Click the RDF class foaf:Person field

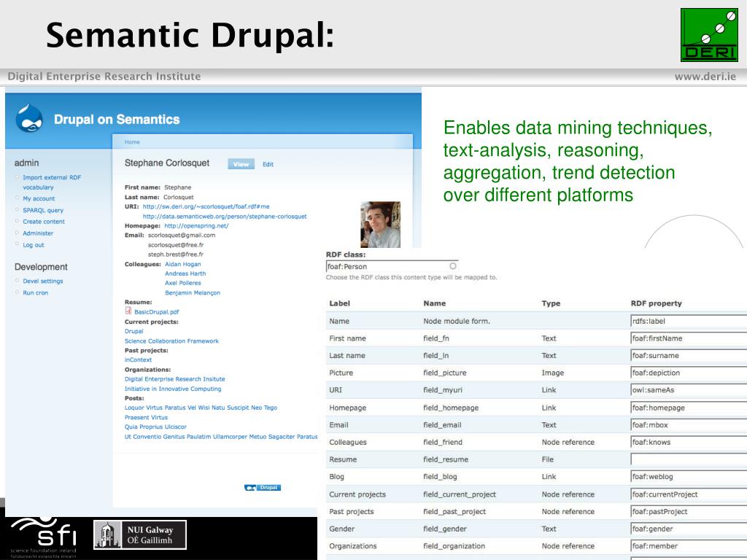392,266
